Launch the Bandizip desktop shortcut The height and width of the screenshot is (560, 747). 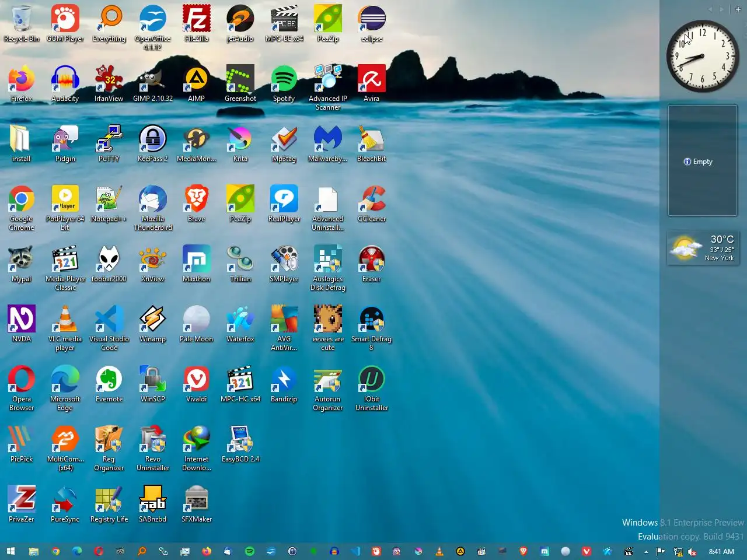tap(284, 384)
